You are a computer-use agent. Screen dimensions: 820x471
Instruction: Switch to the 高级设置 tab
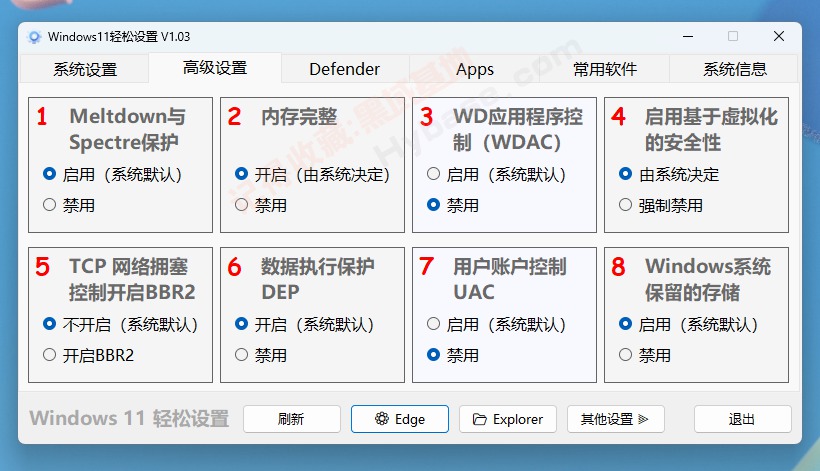(215, 68)
